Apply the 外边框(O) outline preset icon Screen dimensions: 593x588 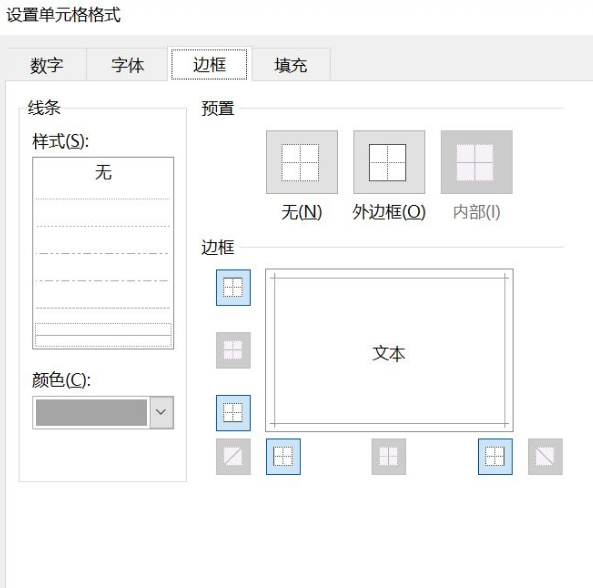coord(389,162)
